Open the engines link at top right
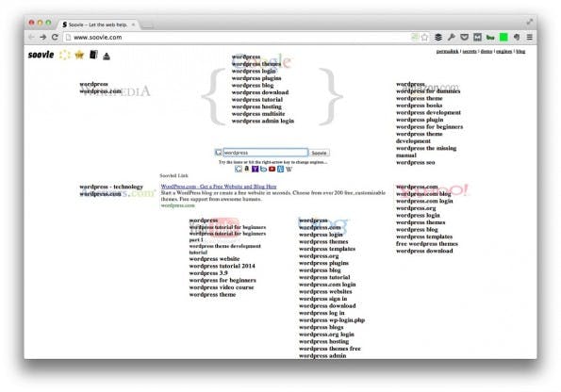 [504, 52]
